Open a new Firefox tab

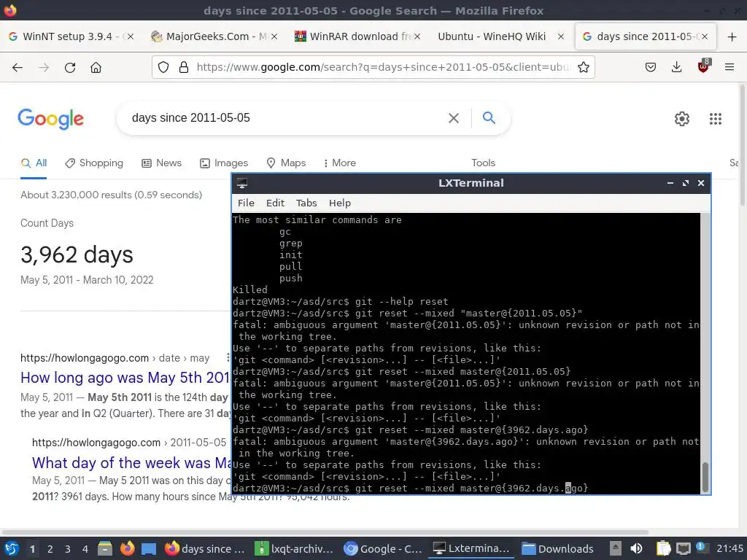point(732,36)
